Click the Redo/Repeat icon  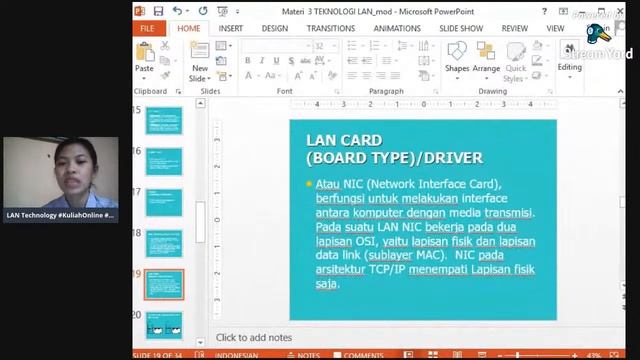click(x=203, y=11)
